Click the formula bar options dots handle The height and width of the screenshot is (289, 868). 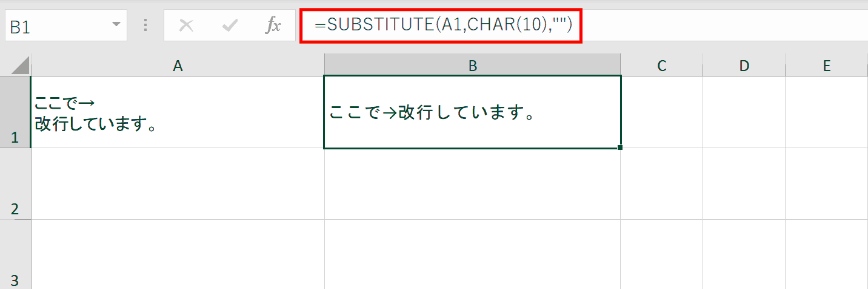coord(145,25)
